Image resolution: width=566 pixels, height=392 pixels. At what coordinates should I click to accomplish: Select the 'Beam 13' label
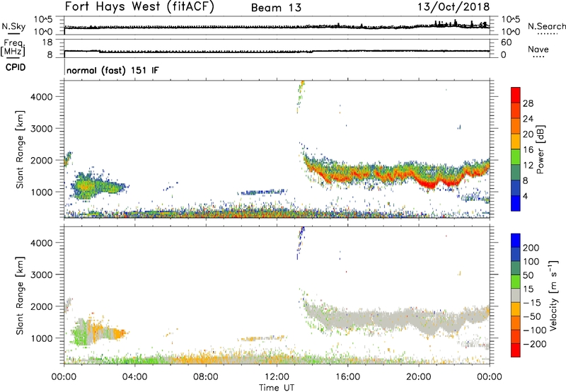click(276, 8)
